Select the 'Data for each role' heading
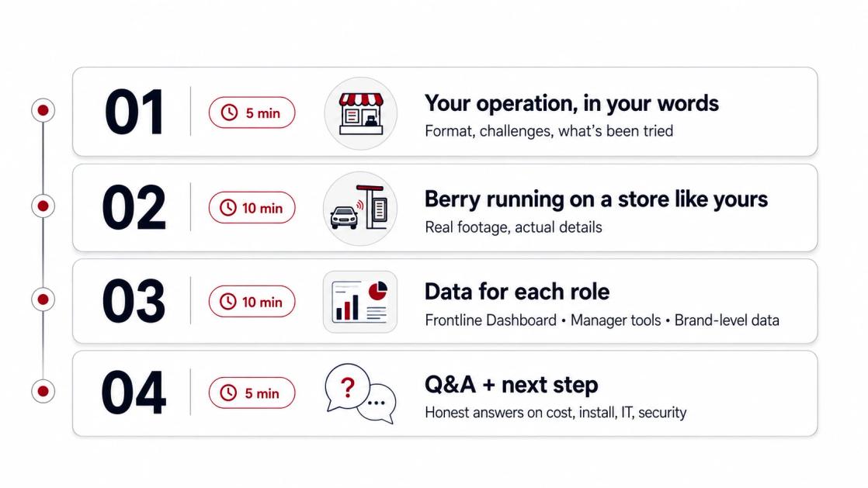868x488 pixels. [x=517, y=292]
